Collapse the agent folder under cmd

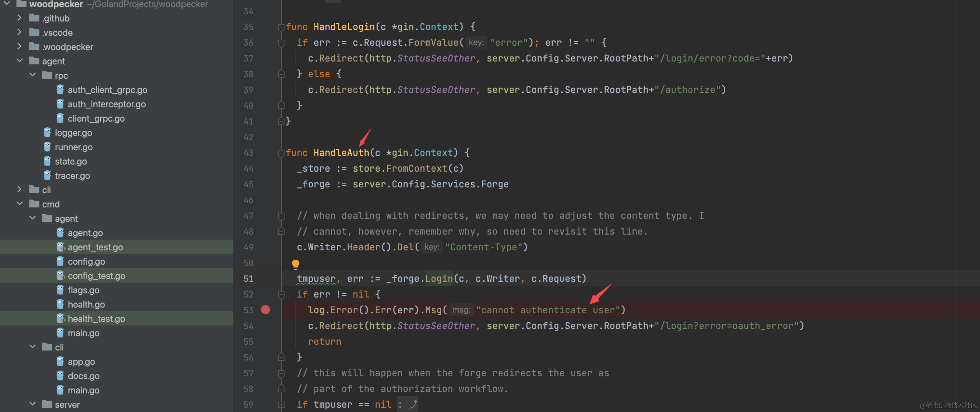33,218
